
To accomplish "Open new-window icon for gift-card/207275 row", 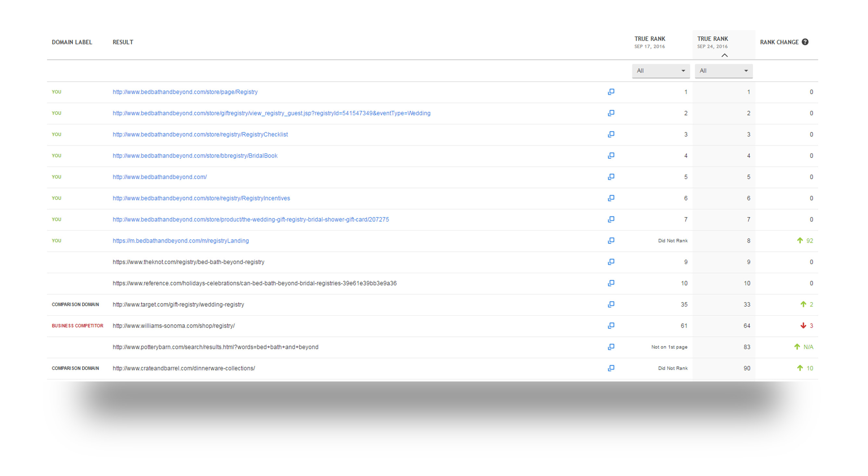I will click(611, 219).
